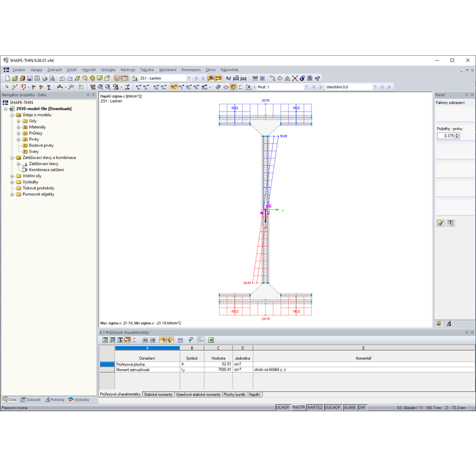The height and width of the screenshot is (467, 476).
Task: Open the Umístění 0.0 location dropdown
Action: (x=375, y=87)
